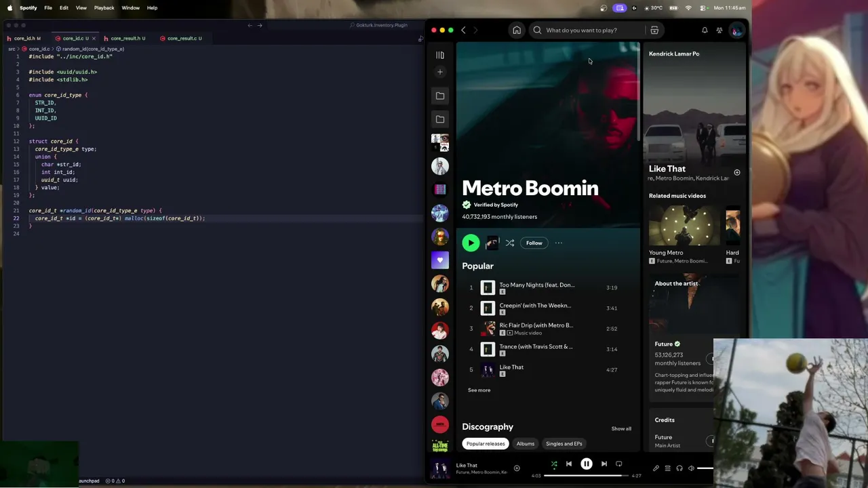Open Liked Songs heart playlist

tap(440, 260)
